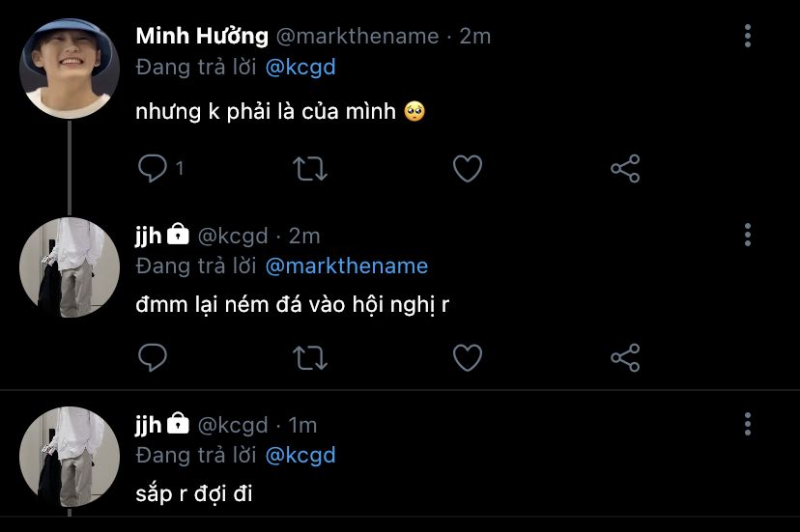Open Minh Hưởng display name
Image resolution: width=800 pixels, height=532 pixels.
point(202,37)
